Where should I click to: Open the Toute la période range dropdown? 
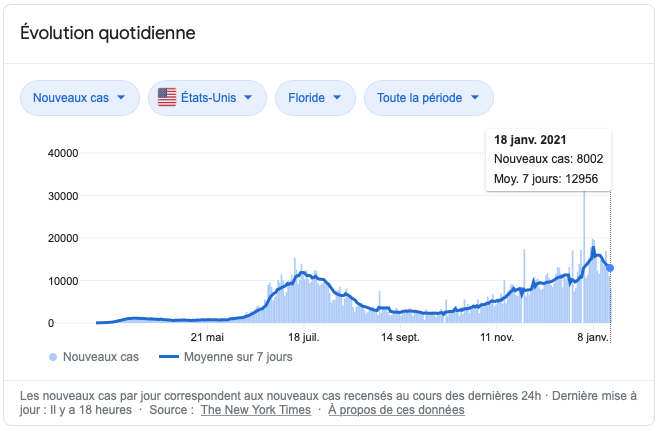pyautogui.click(x=428, y=98)
